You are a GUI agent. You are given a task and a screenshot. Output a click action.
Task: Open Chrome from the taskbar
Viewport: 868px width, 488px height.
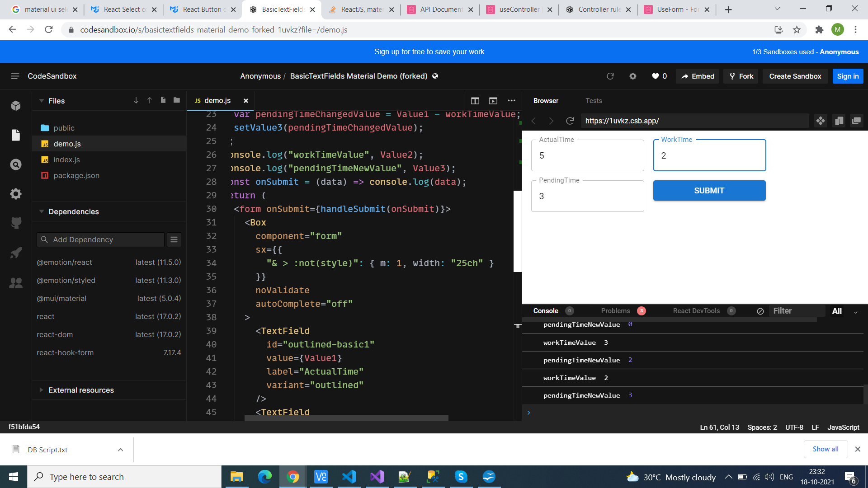click(x=292, y=477)
